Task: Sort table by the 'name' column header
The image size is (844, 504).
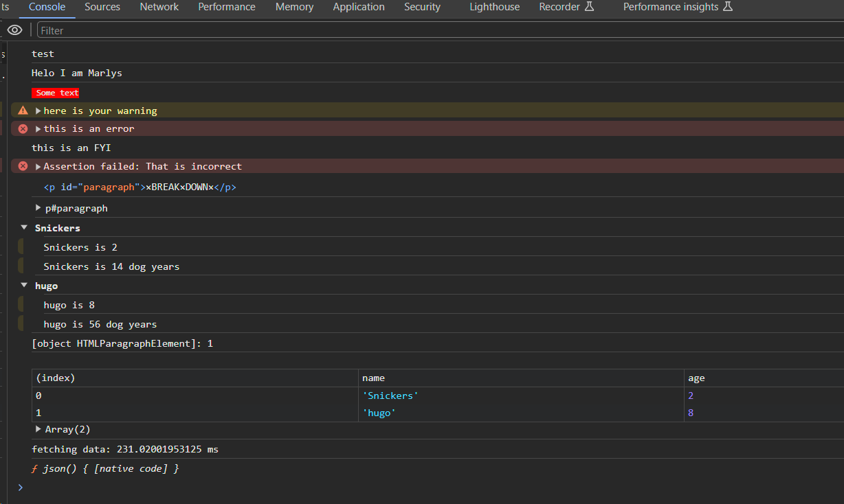Action: [521, 378]
